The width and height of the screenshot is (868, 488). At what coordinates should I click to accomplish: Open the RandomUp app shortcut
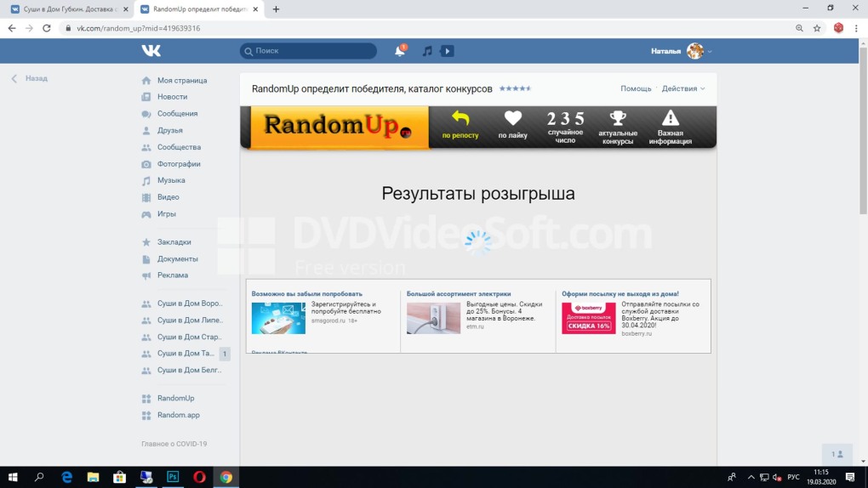(x=175, y=399)
